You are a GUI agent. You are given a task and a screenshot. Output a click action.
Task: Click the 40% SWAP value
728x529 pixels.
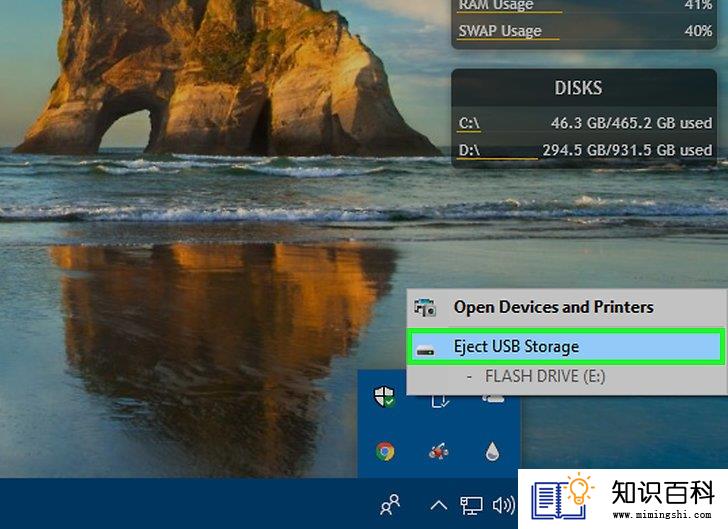698,31
